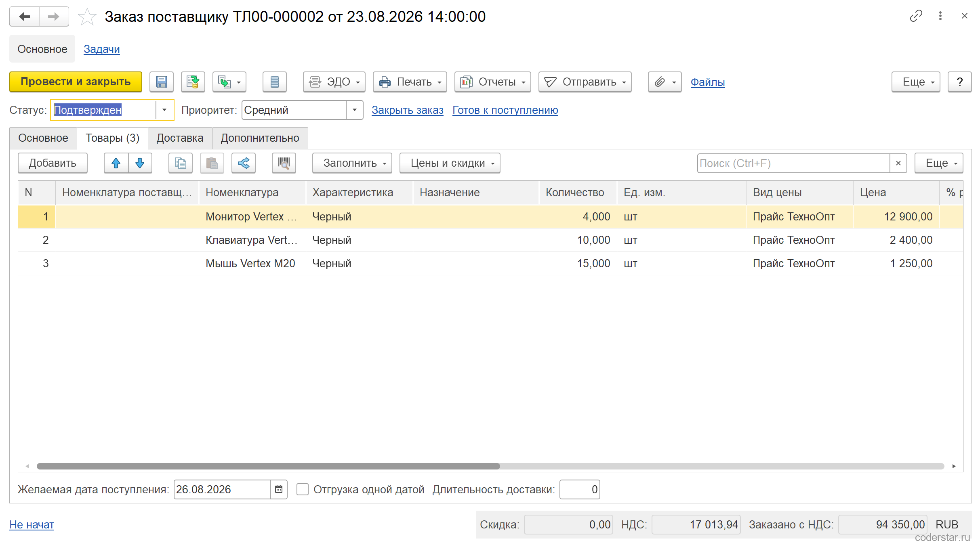Click the Поиск (Ctrl+F) search field
Image resolution: width=980 pixels, height=547 pixels.
click(794, 163)
